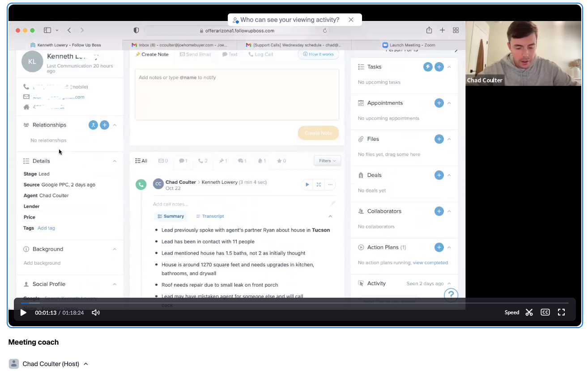Add a new appointment with plus icon

[x=439, y=103]
